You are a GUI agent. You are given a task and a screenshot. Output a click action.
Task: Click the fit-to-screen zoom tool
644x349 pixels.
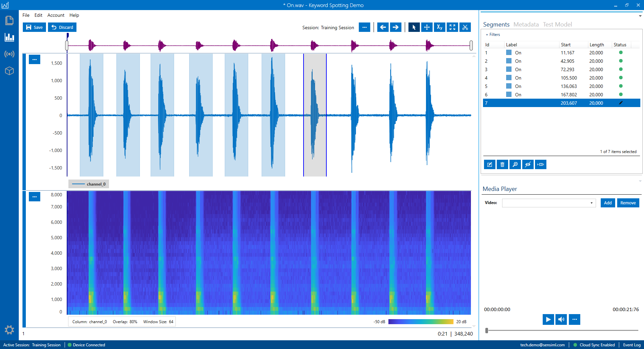[452, 27]
